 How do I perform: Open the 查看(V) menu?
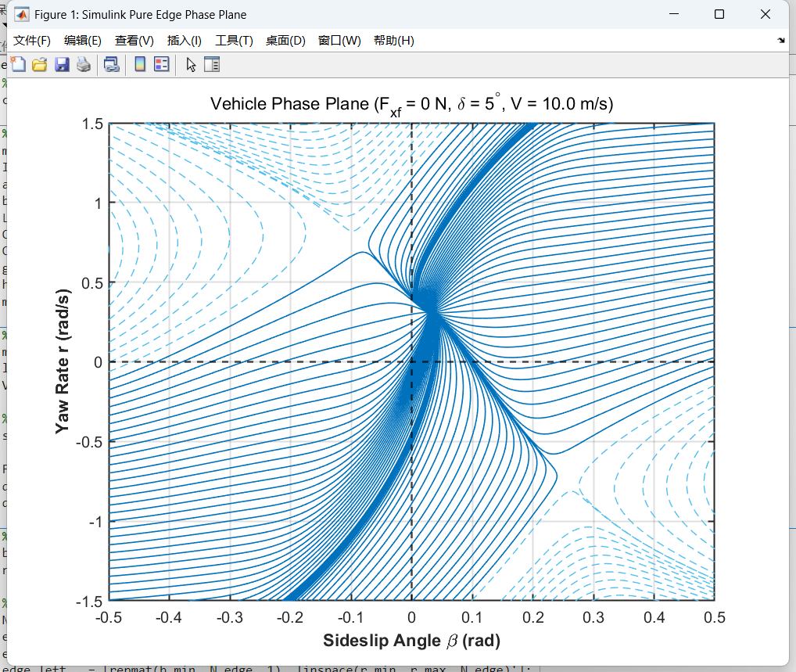(x=134, y=41)
